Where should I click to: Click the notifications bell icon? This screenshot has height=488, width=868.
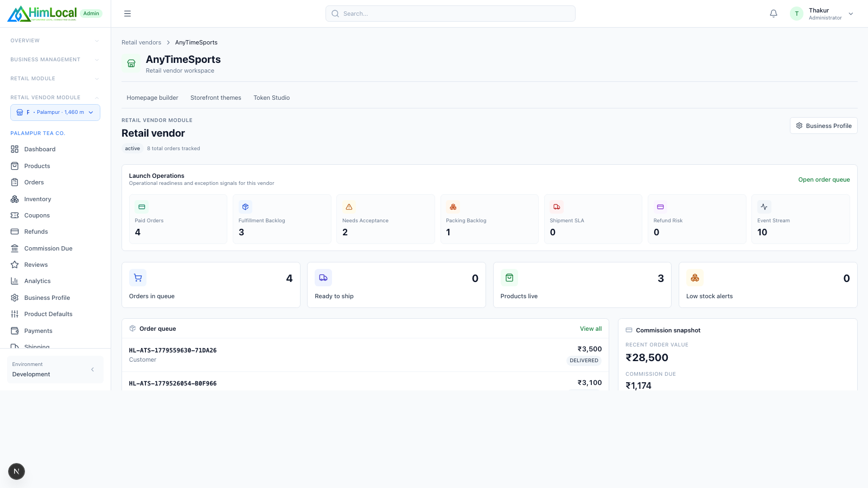(x=774, y=14)
